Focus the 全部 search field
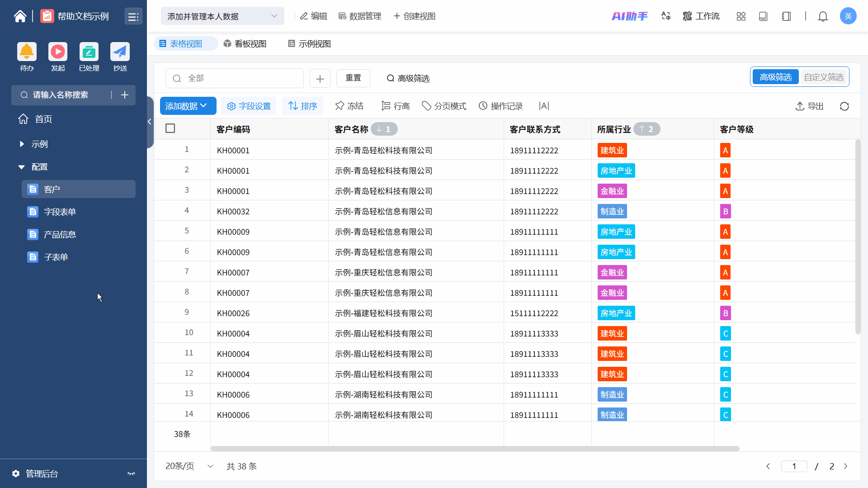Image resolution: width=868 pixels, height=488 pixels. (235, 78)
